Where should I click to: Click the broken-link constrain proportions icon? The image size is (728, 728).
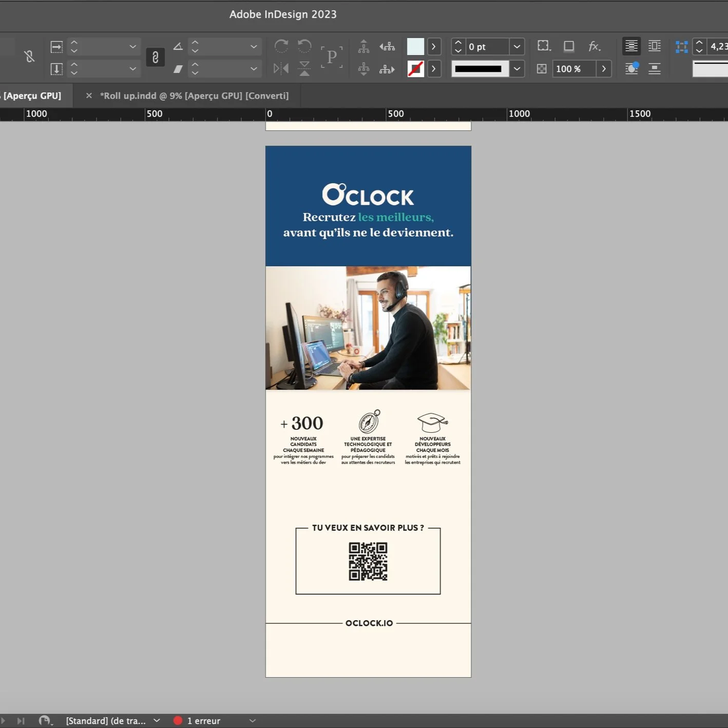pos(29,56)
